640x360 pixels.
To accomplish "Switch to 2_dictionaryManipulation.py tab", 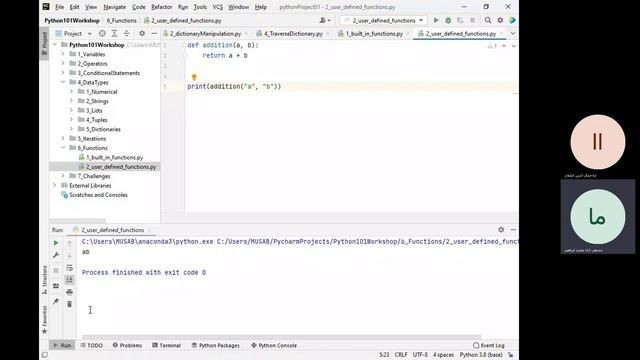I will tap(205, 33).
